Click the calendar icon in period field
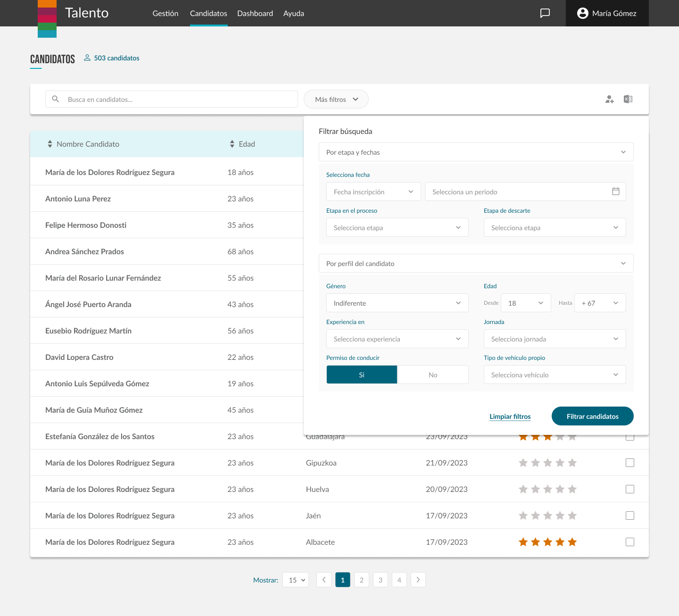This screenshot has height=616, width=679. point(615,191)
